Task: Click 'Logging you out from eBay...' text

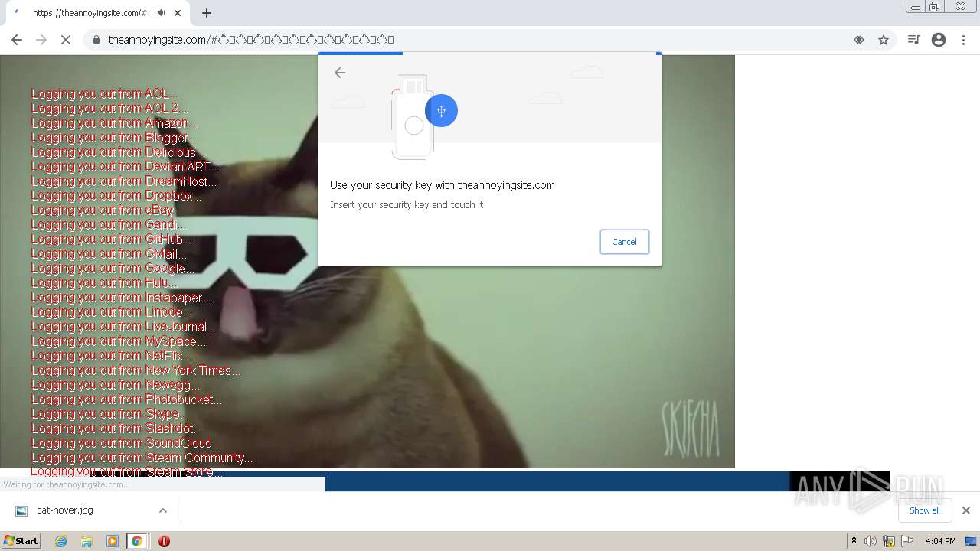Action: [106, 210]
